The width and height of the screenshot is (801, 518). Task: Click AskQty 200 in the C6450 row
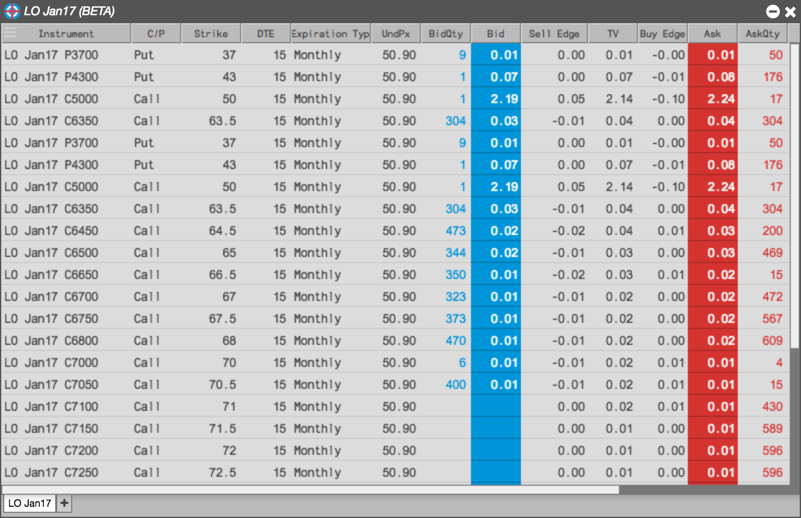[x=772, y=231]
